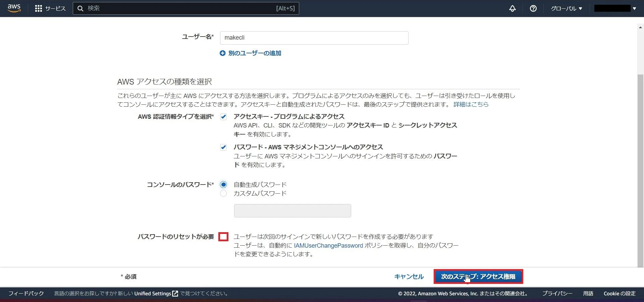644x302 pixels.
Task: Open the 用語 footer link
Action: click(x=588, y=294)
